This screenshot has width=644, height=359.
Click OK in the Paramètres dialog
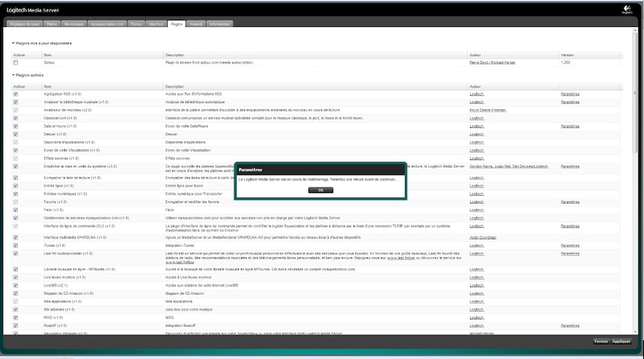[321, 190]
